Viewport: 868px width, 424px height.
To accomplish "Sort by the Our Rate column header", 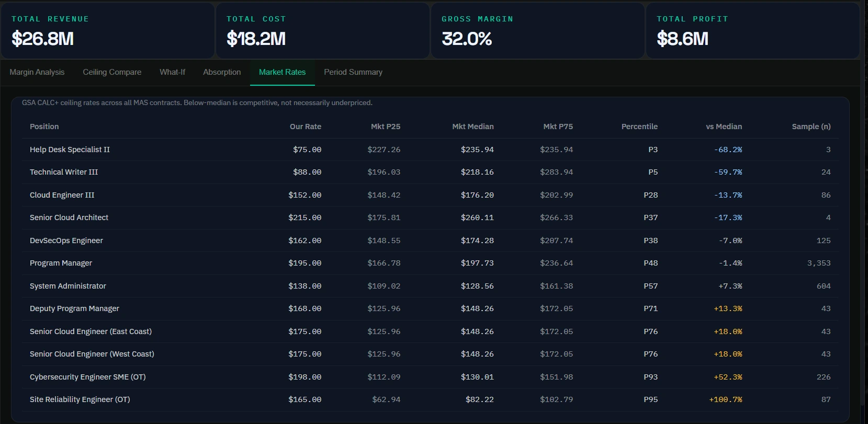I will [306, 127].
